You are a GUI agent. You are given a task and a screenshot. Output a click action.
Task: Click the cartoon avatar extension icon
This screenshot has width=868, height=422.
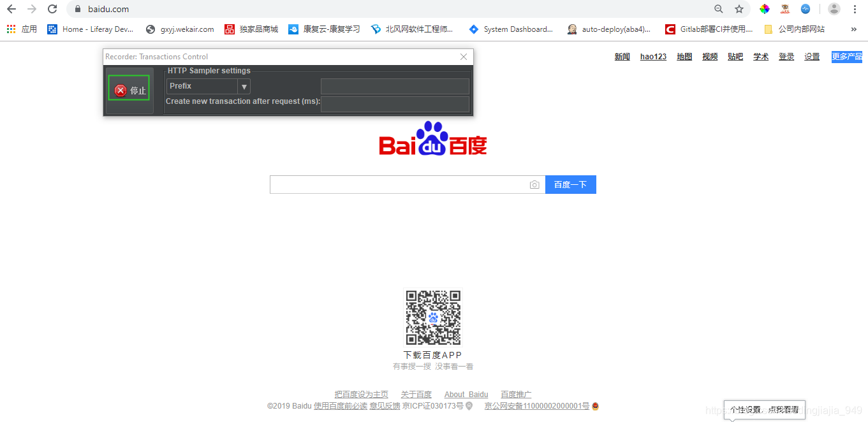tap(785, 9)
